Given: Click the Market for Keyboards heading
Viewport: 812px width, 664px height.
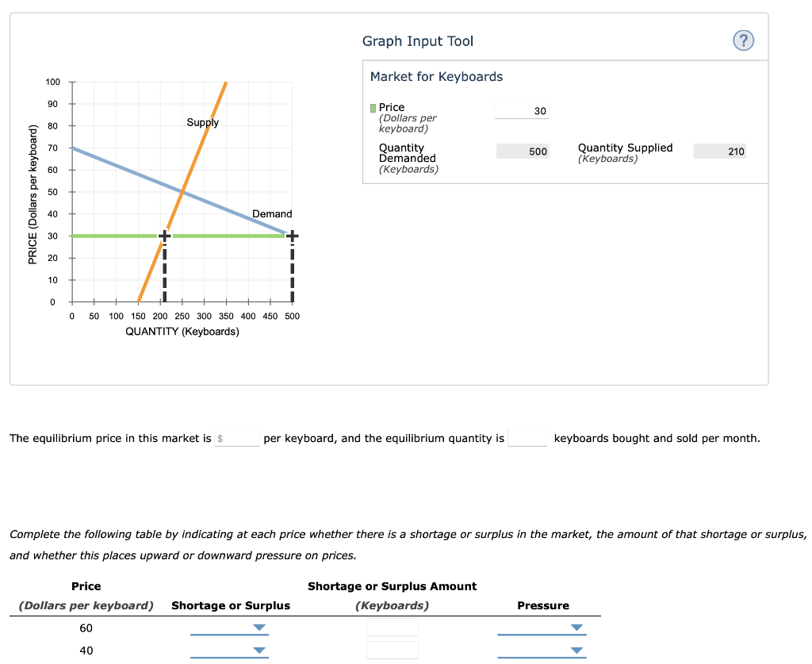Looking at the screenshot, I should click(435, 77).
